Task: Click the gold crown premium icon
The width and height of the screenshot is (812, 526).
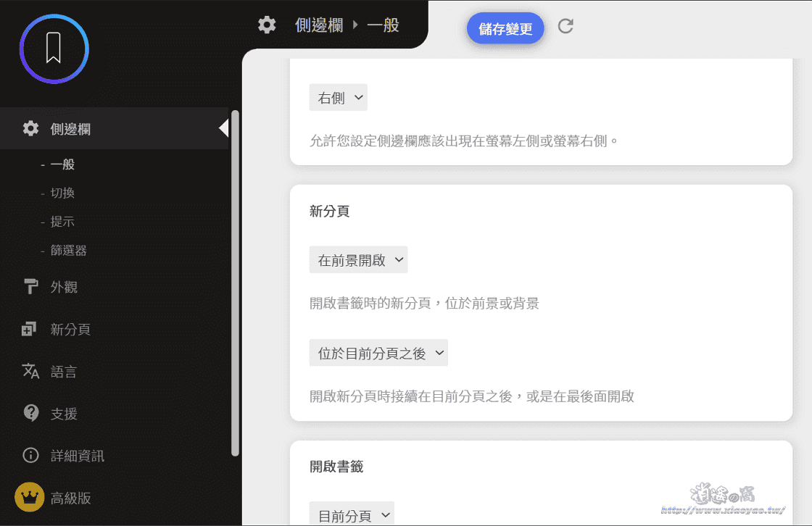Action: (30, 497)
